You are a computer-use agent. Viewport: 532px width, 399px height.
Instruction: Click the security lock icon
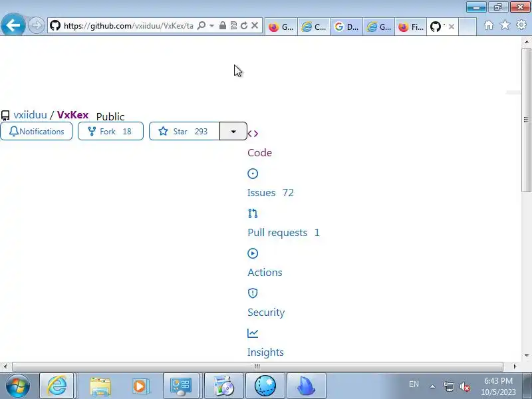pos(223,25)
